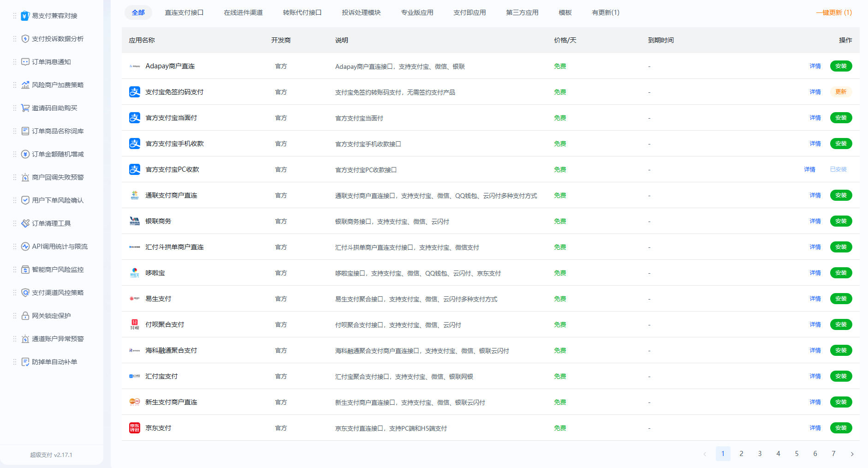Screen dimensions: 868x468
Task: Click the 付呗聚合支付 logo icon
Action: (x=135, y=324)
